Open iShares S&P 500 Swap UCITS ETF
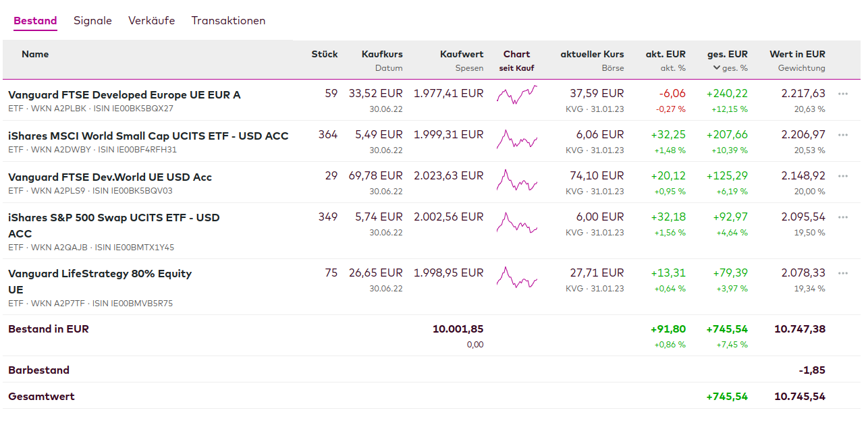The image size is (868, 425). click(113, 218)
